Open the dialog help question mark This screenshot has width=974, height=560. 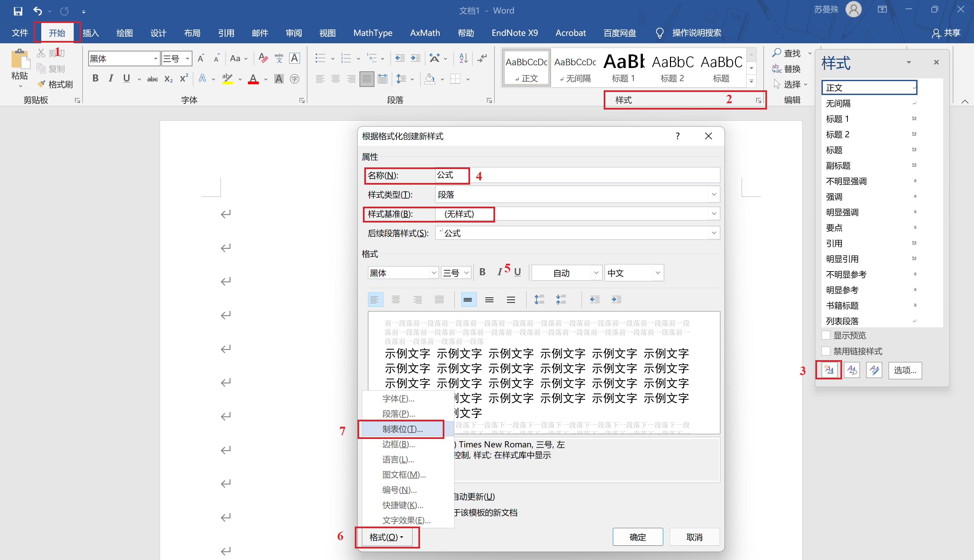click(677, 136)
